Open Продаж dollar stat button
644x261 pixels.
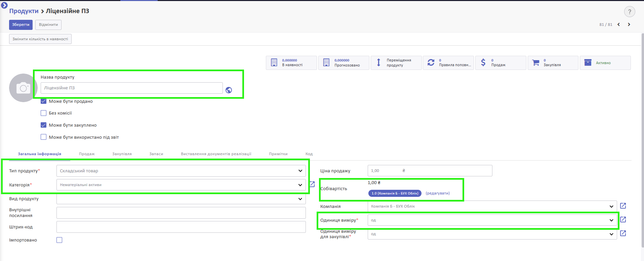click(500, 63)
